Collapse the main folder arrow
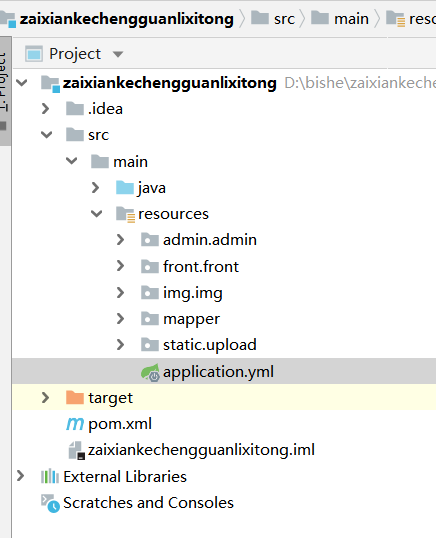Image resolution: width=436 pixels, height=538 pixels. coord(72,161)
